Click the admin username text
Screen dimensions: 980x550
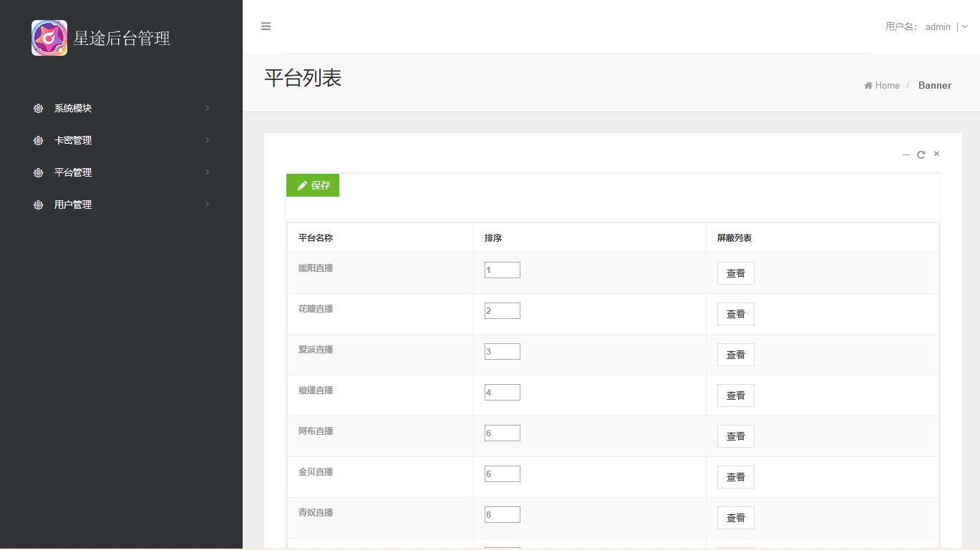938,27
